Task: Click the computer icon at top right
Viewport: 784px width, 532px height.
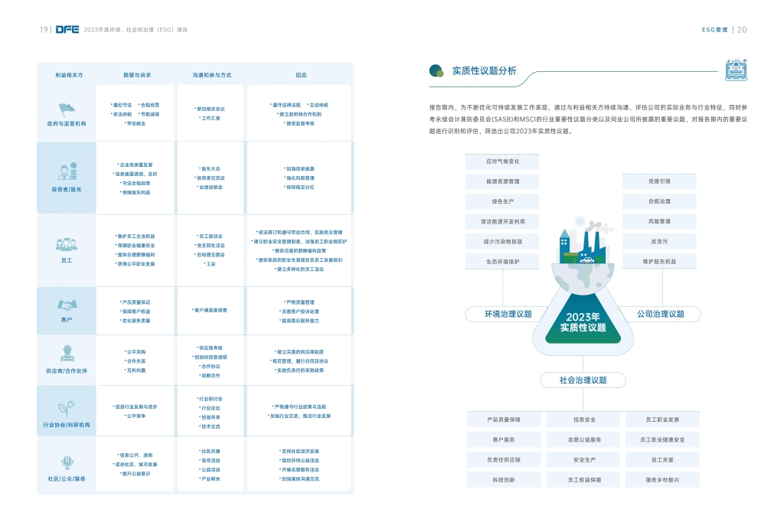Action: [x=736, y=70]
